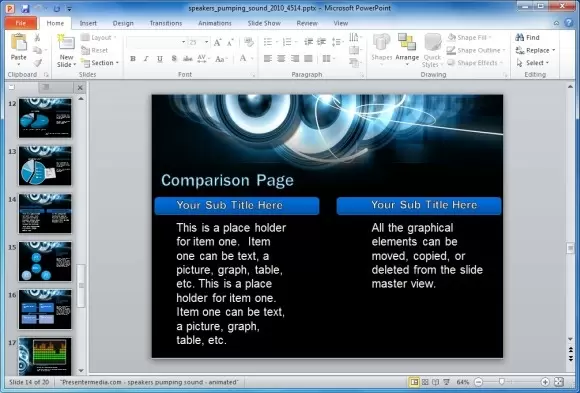Close the slide thumbnail pane
The image size is (580, 393).
coord(80,88)
